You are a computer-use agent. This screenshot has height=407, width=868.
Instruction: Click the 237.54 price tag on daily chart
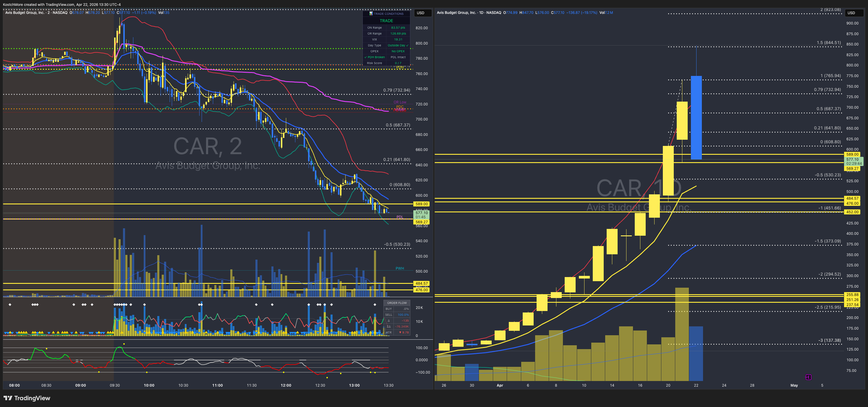coord(853,305)
